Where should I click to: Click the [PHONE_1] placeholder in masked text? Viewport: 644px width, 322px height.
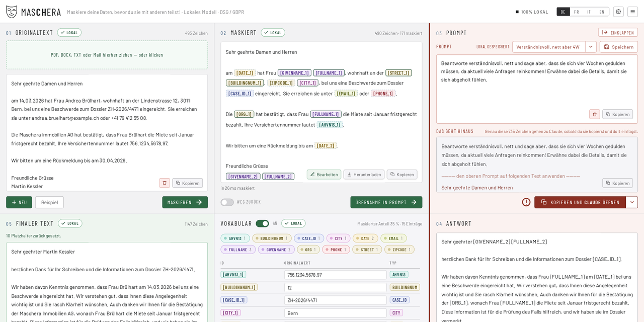tap(383, 94)
